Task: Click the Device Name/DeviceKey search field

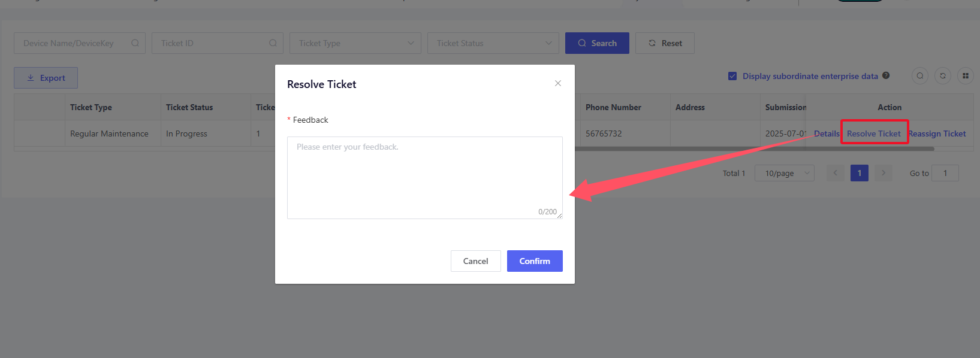Action: [72, 43]
